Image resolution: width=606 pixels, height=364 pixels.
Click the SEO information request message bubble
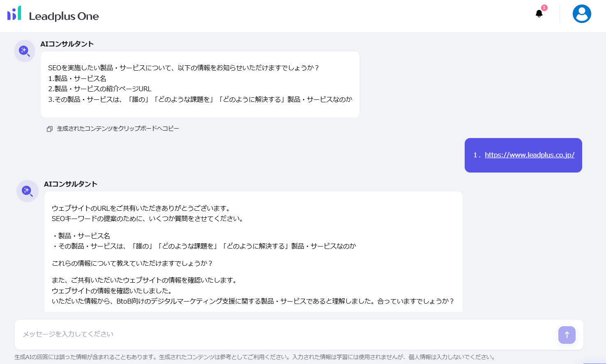(200, 84)
